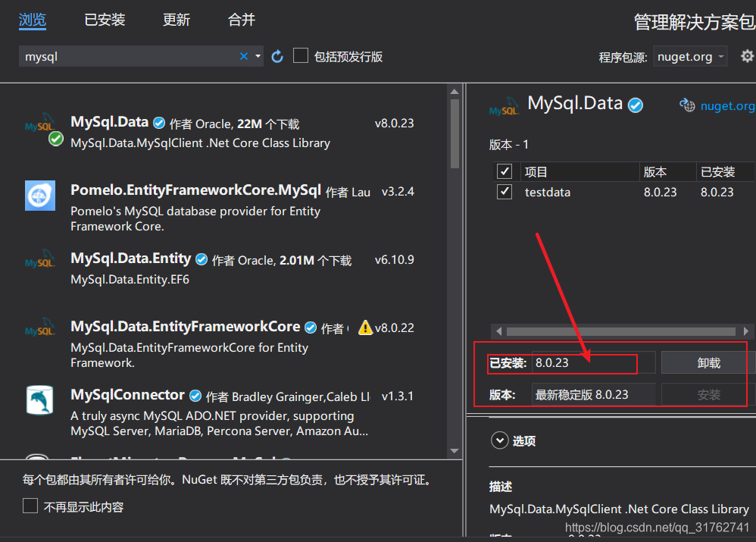Screen dimensions: 756x542
Task: Click MySQL logo in details panel
Action: [x=505, y=106]
